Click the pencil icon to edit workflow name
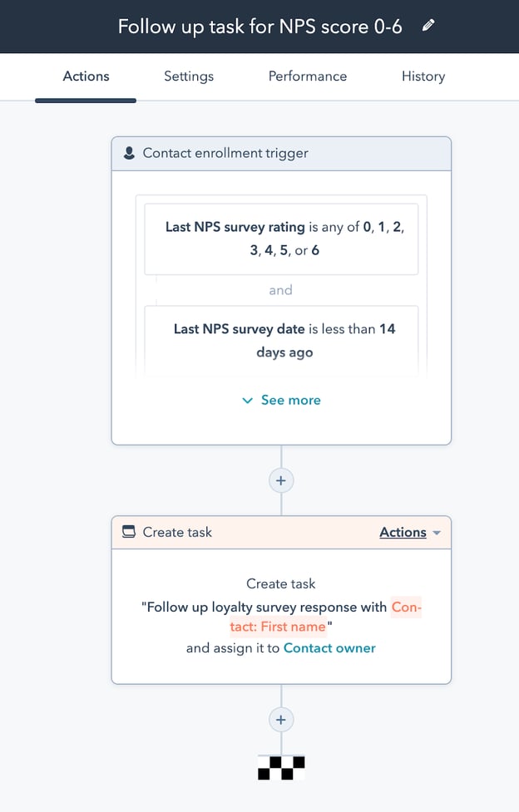Viewport: 519px width, 812px height. point(428,26)
